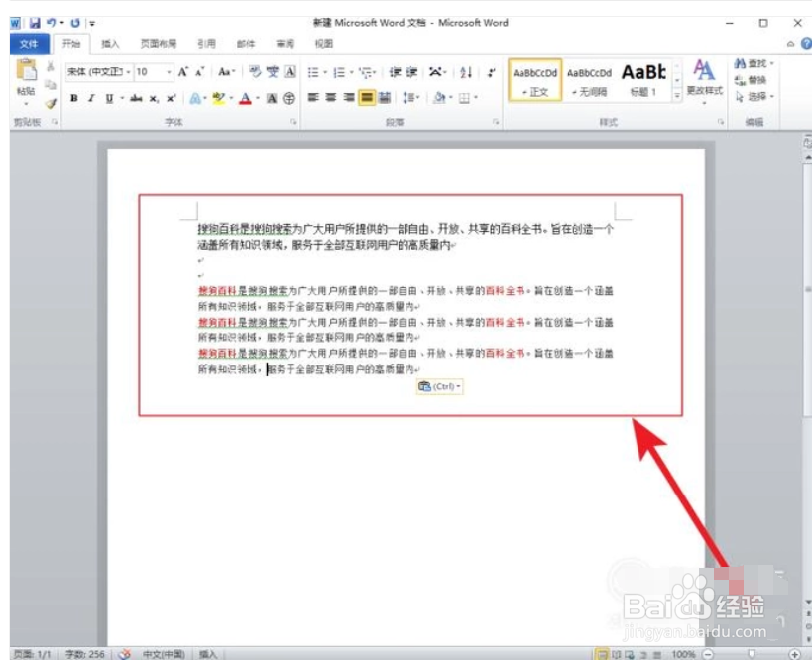Click the Distributed alignment icon

click(x=385, y=97)
